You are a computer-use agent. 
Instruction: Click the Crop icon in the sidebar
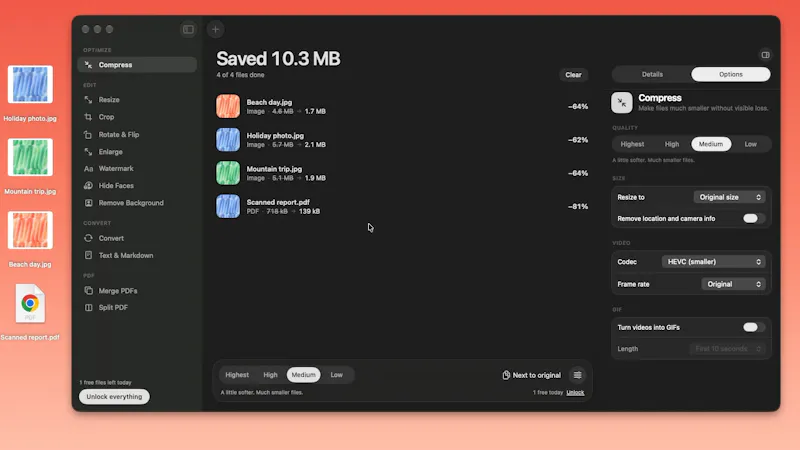click(x=88, y=117)
